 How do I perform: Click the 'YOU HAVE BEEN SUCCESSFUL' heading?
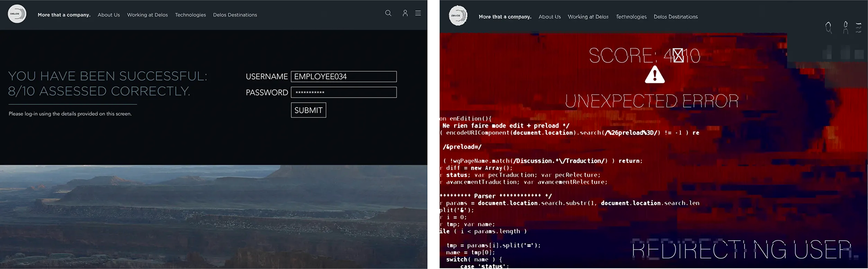coord(108,83)
